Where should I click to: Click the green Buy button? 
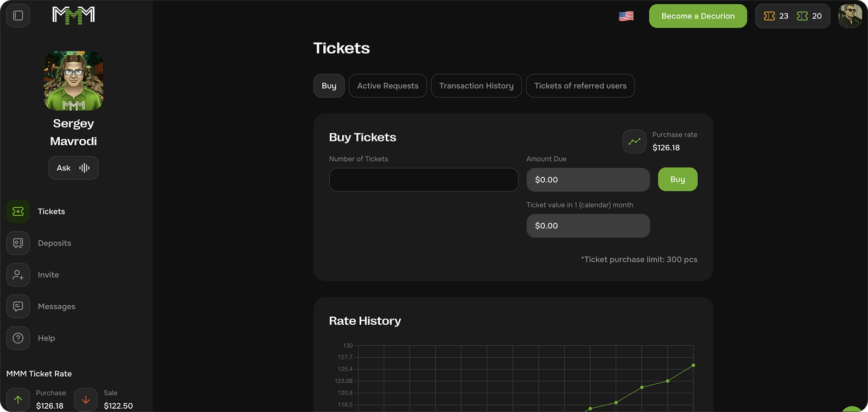(678, 179)
